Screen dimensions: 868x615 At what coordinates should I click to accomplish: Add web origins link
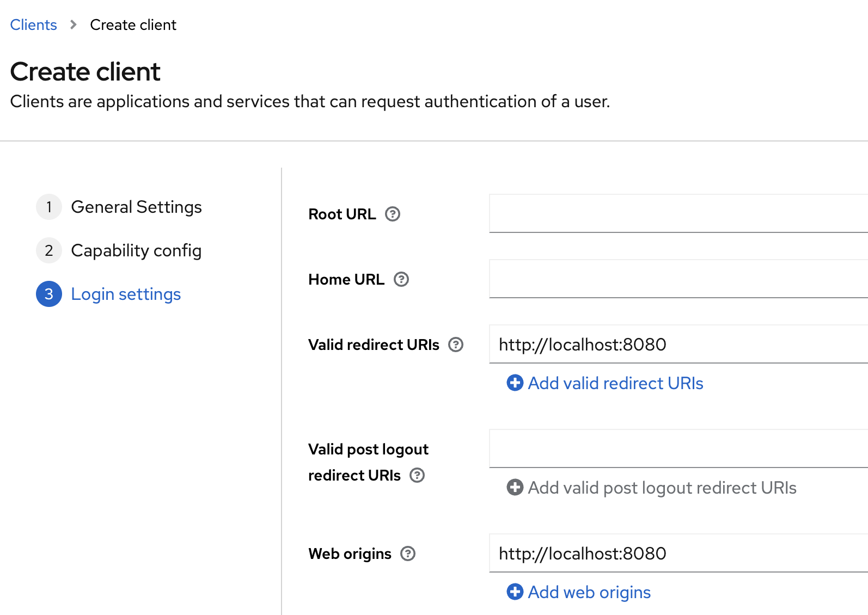tap(589, 592)
